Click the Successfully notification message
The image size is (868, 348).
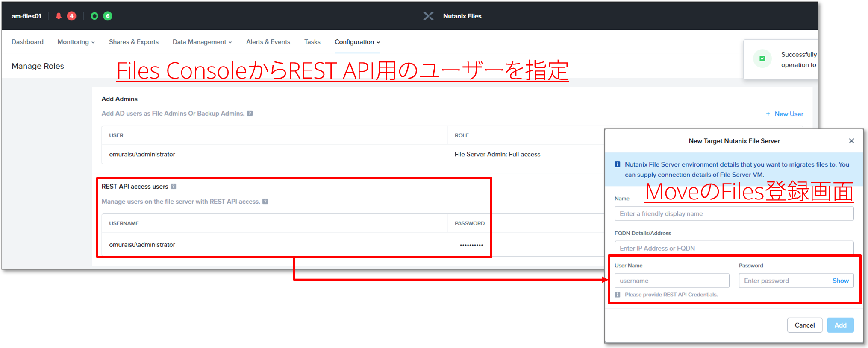point(799,60)
